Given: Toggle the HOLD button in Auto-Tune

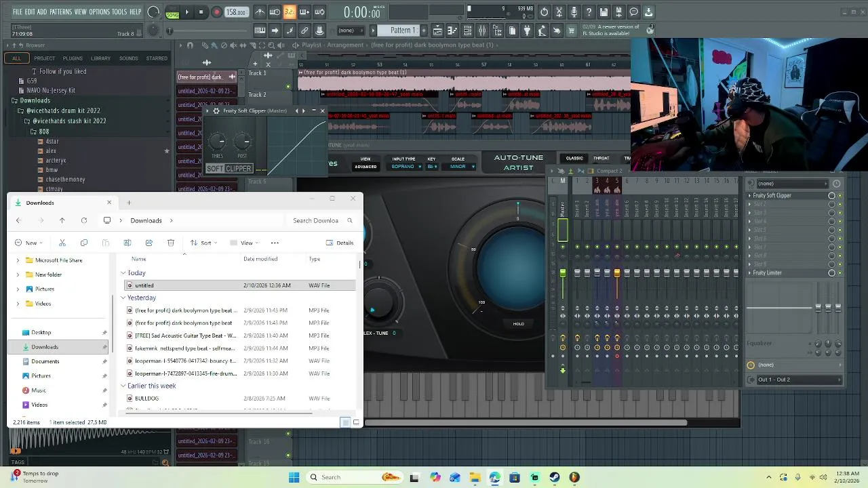Looking at the screenshot, I should point(518,324).
